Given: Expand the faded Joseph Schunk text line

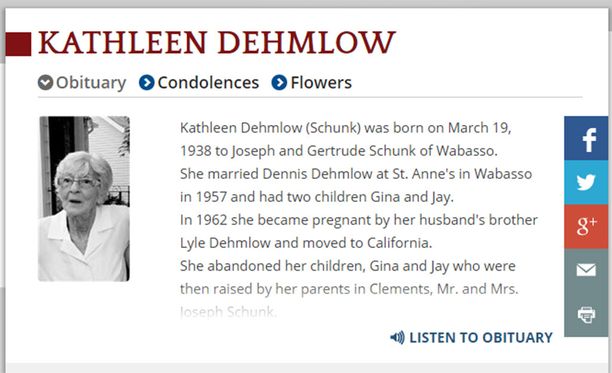Looking at the screenshot, I should [228, 312].
